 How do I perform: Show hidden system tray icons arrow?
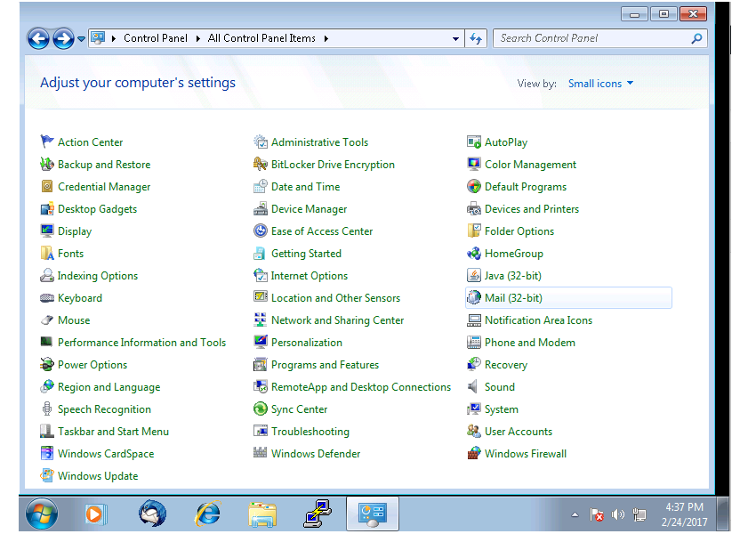coord(575,514)
